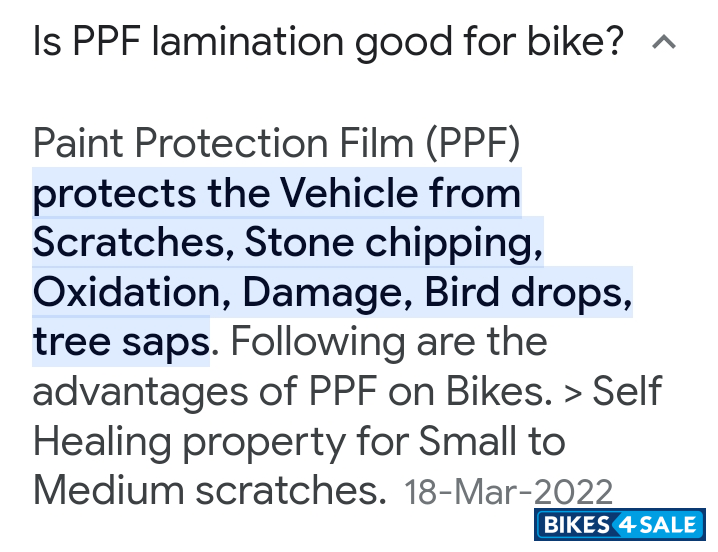
Task: Click highlighted line 'Oxidation, Damage, Bird drops,'
Action: [332, 291]
